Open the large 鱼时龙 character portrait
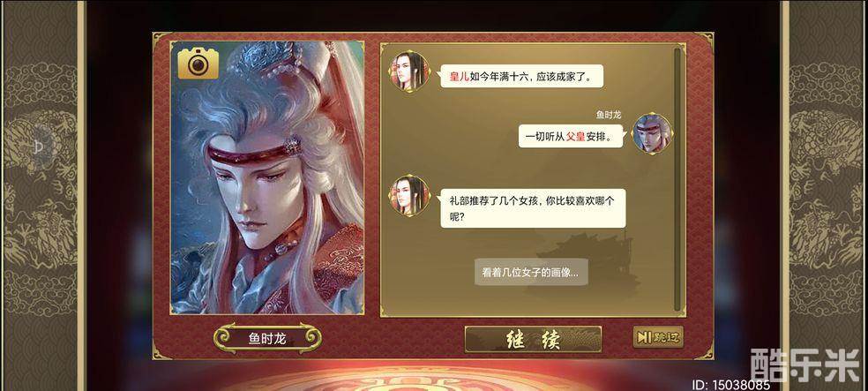 (267, 177)
